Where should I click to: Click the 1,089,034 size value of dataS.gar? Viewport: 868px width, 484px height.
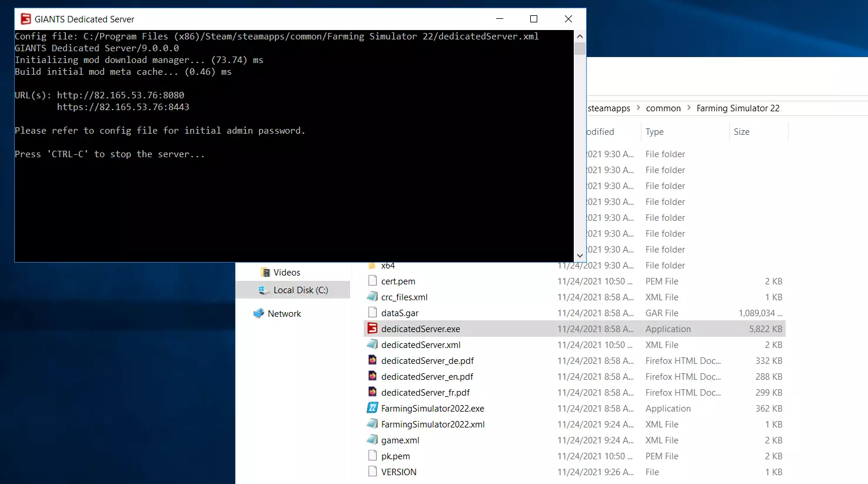coord(760,313)
